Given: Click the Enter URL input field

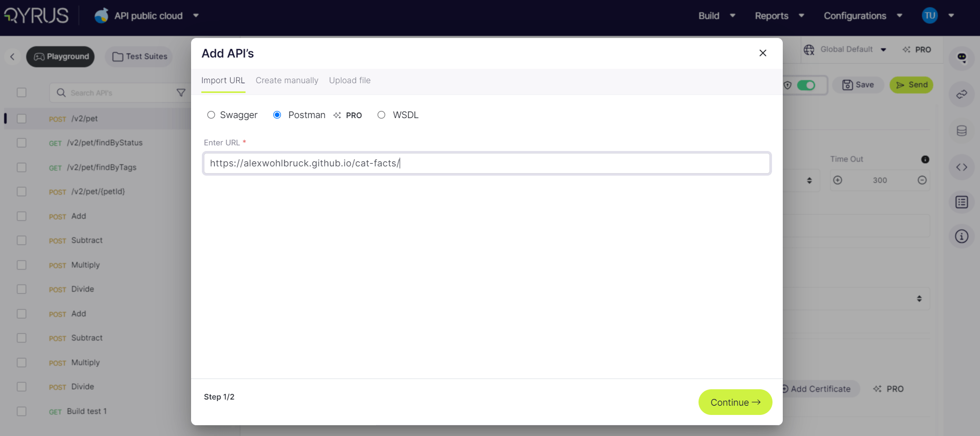Looking at the screenshot, I should tap(486, 163).
